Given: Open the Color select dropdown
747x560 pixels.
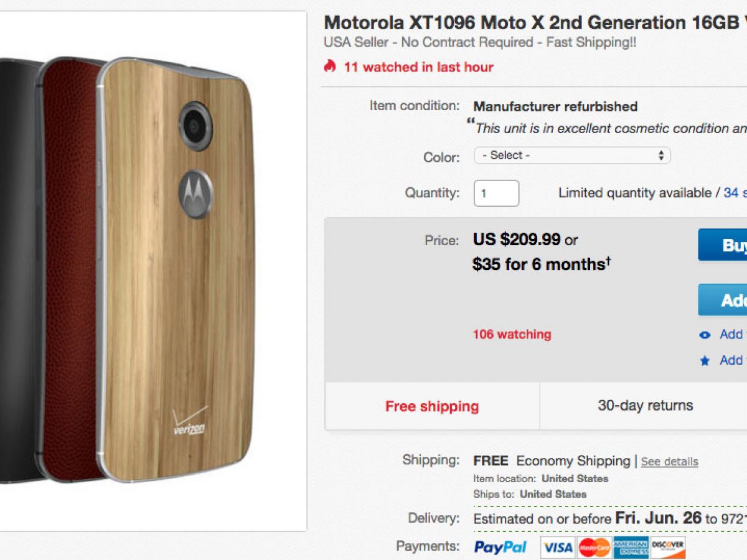Looking at the screenshot, I should click(572, 156).
